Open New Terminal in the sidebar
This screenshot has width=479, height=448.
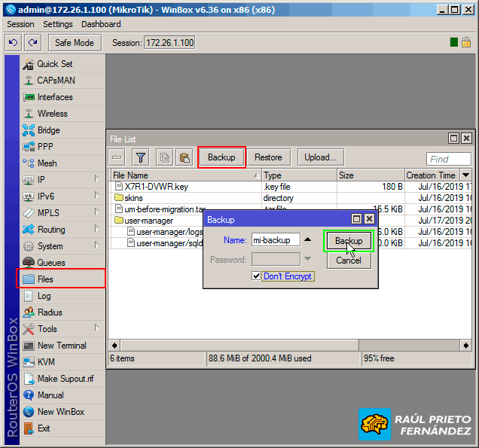(62, 346)
